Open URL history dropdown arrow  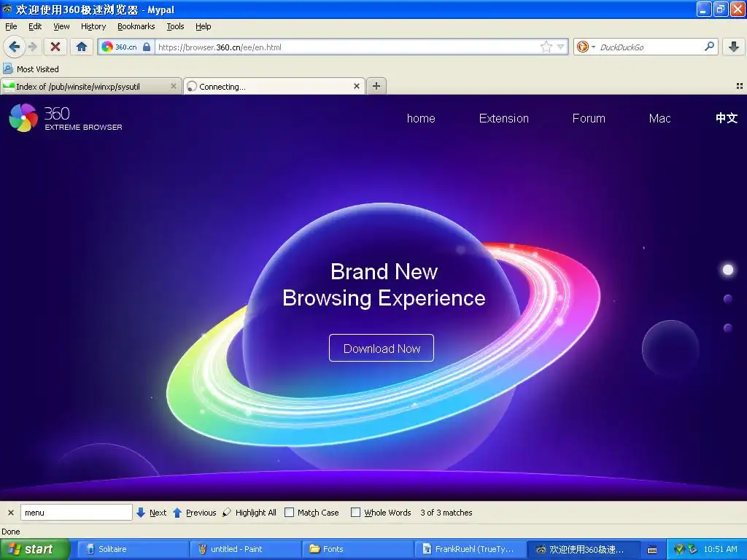(561, 47)
